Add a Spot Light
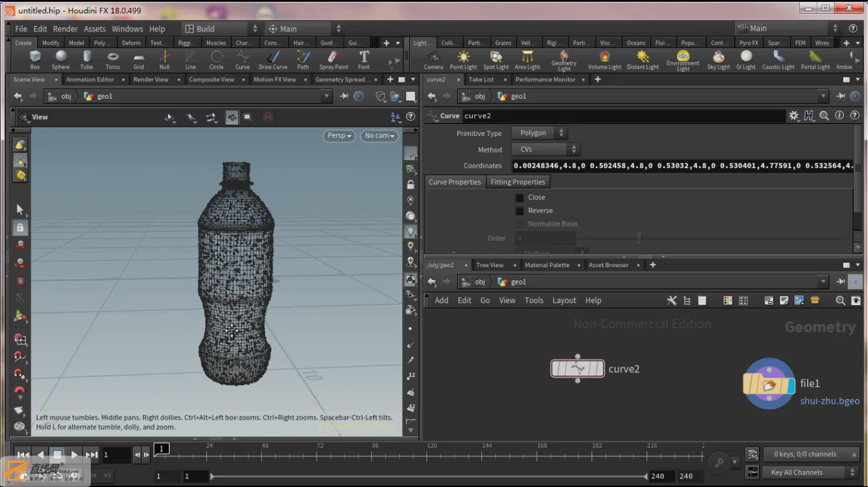The image size is (868, 487). point(496,59)
